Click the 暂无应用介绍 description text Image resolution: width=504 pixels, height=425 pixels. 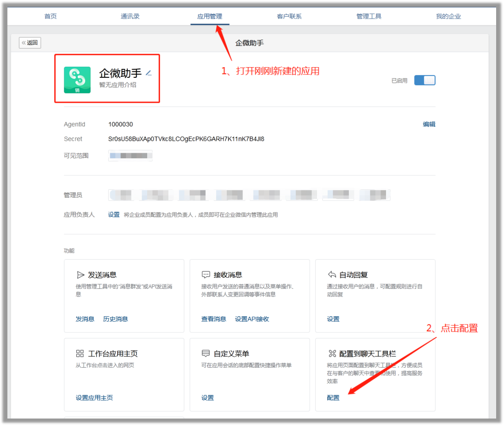click(x=118, y=85)
